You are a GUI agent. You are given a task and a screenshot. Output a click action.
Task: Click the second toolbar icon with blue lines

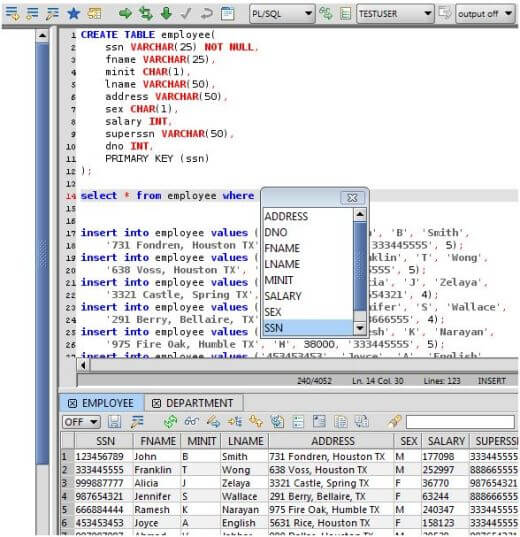click(33, 14)
